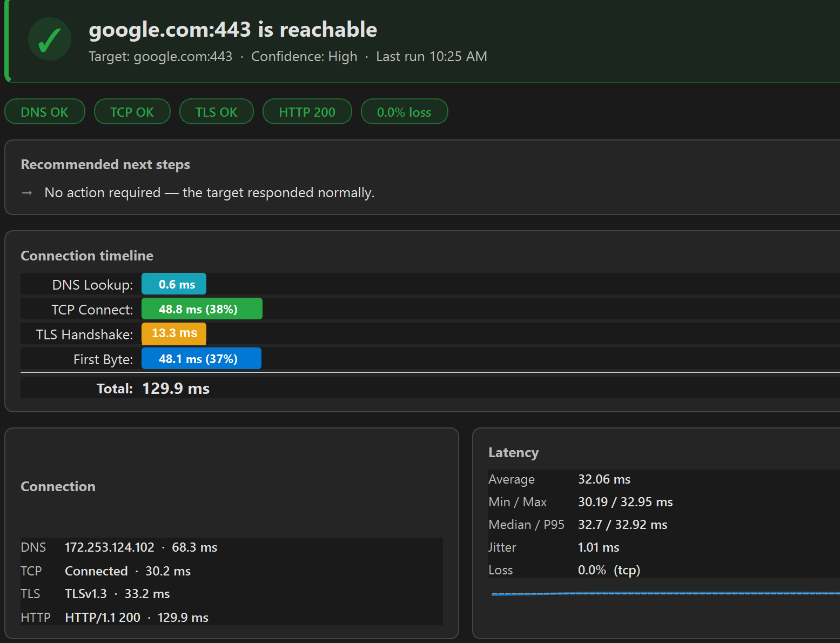Click the 'DNS Lookup:' timeline label

(x=92, y=285)
